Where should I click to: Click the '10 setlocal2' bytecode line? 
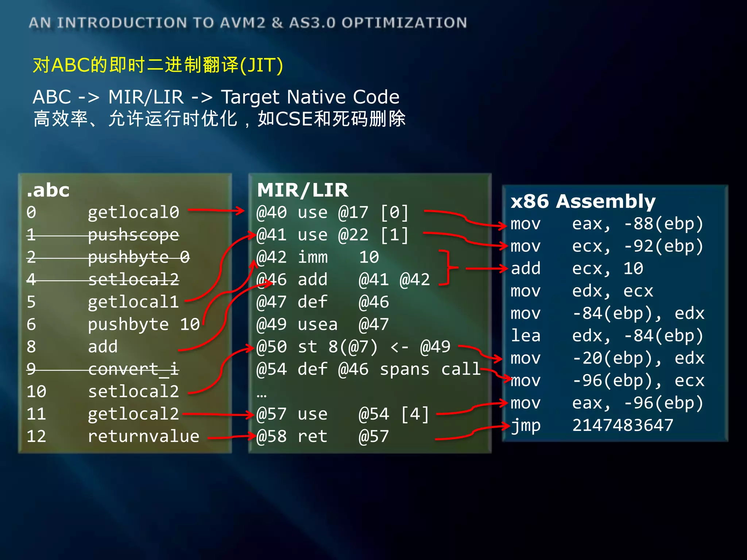coord(103,392)
